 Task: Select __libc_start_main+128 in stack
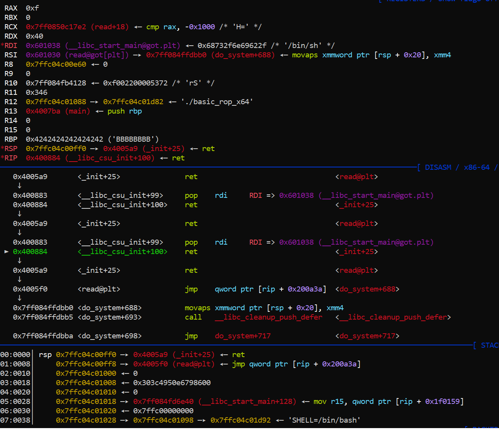point(247,402)
